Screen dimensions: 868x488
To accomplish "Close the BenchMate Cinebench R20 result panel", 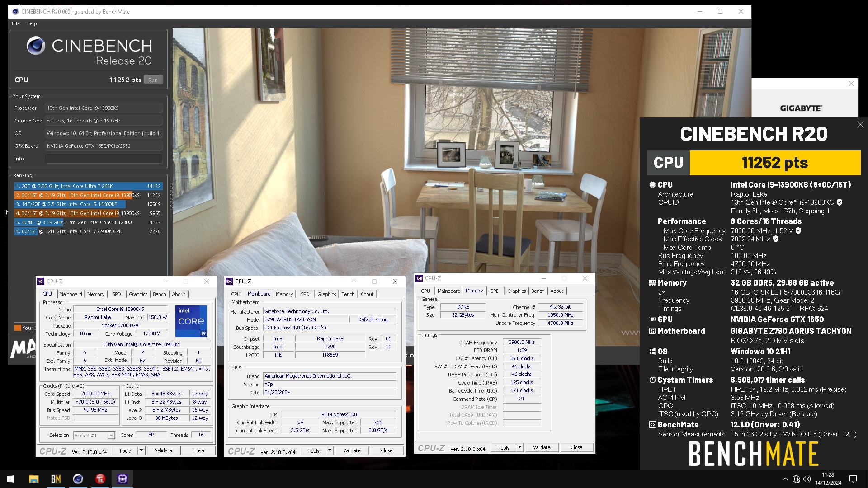I will (x=860, y=125).
